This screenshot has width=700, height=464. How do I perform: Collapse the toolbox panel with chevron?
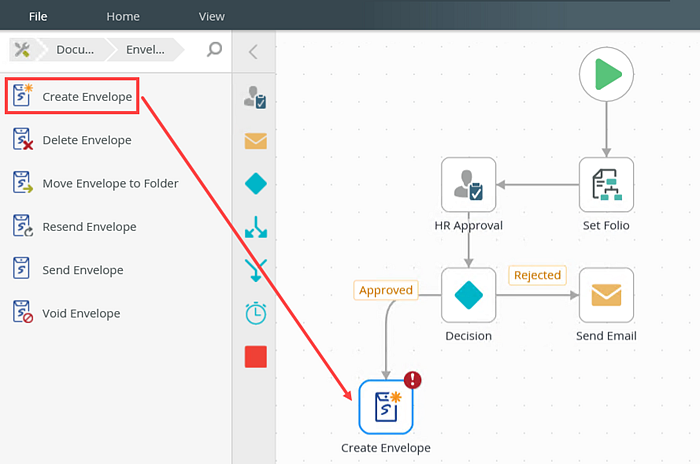pos(253,52)
